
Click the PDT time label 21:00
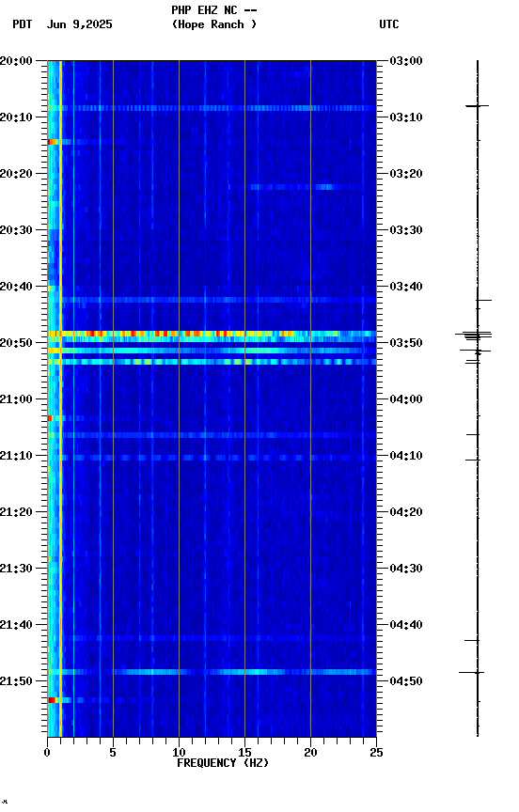pyautogui.click(x=16, y=399)
